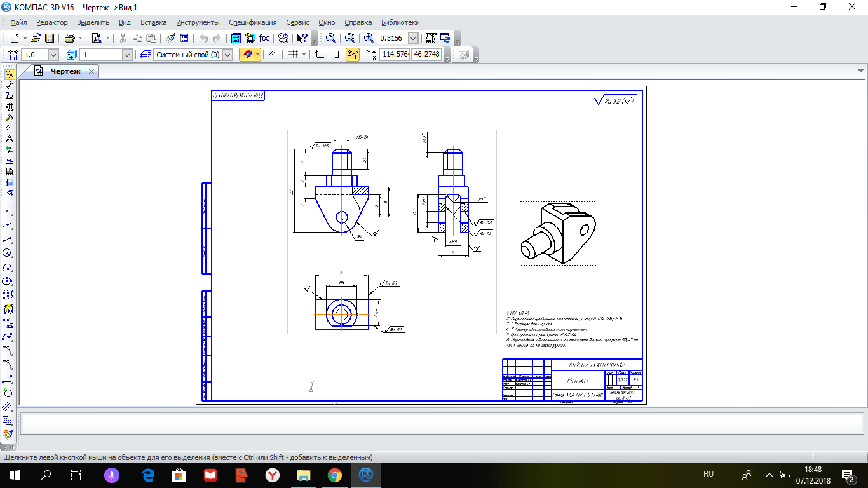Click the hammer Editing tools icon

9,118
